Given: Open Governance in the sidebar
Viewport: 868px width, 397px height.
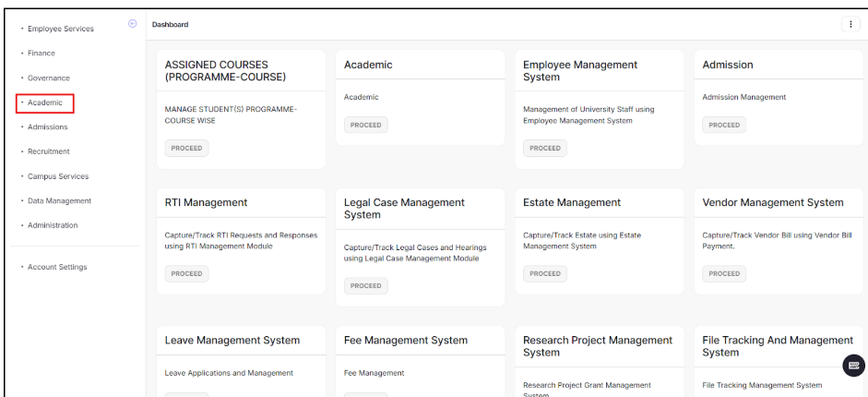Looking at the screenshot, I should [x=49, y=78].
